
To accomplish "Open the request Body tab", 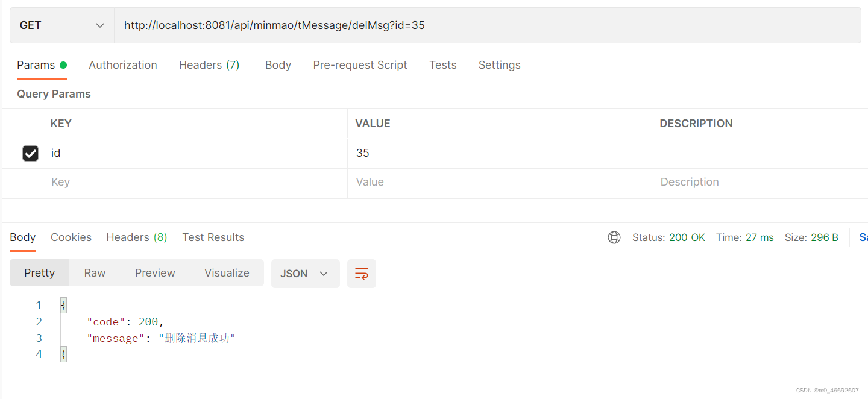I will tap(278, 65).
